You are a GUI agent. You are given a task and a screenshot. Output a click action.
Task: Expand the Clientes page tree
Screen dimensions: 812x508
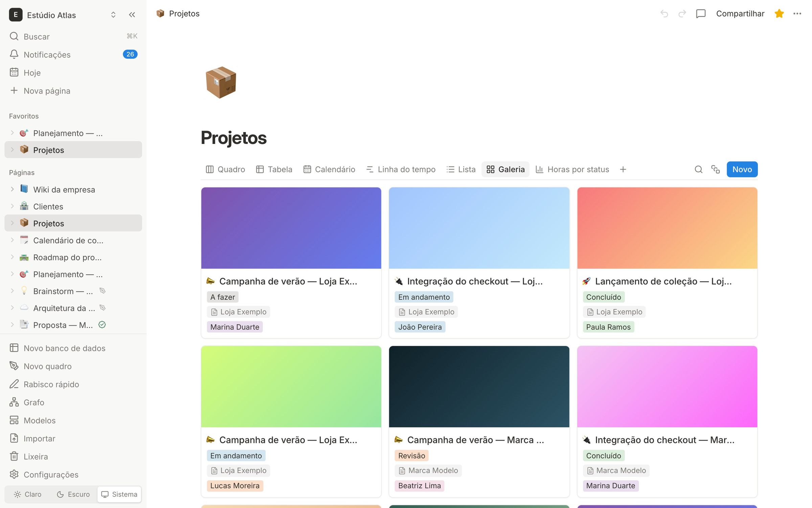pos(12,206)
